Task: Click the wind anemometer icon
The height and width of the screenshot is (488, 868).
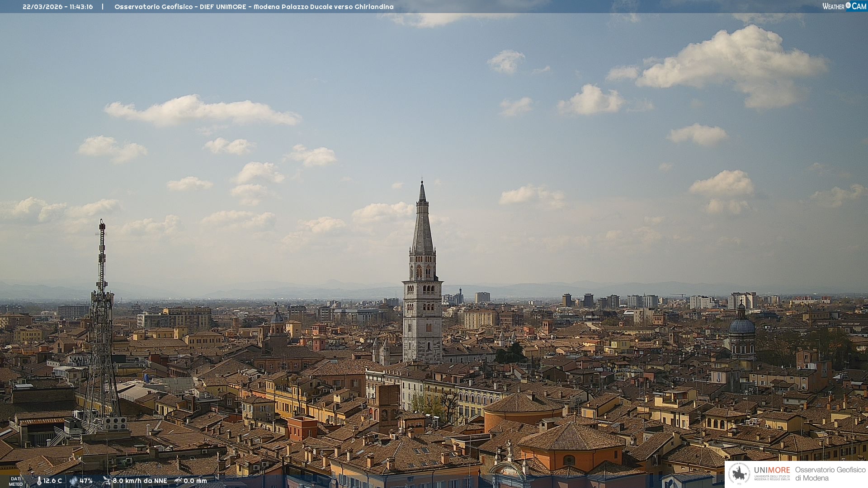Action: click(x=107, y=481)
